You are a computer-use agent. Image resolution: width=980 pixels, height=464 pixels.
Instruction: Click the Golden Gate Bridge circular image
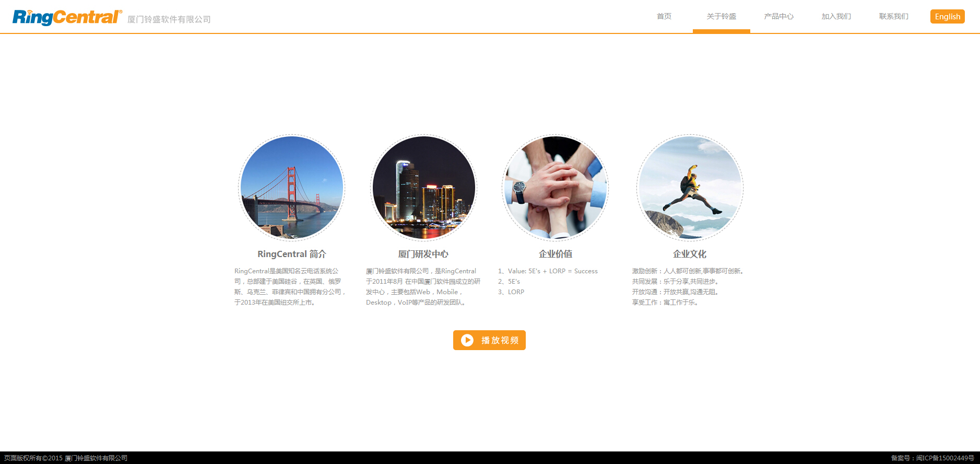pos(292,188)
